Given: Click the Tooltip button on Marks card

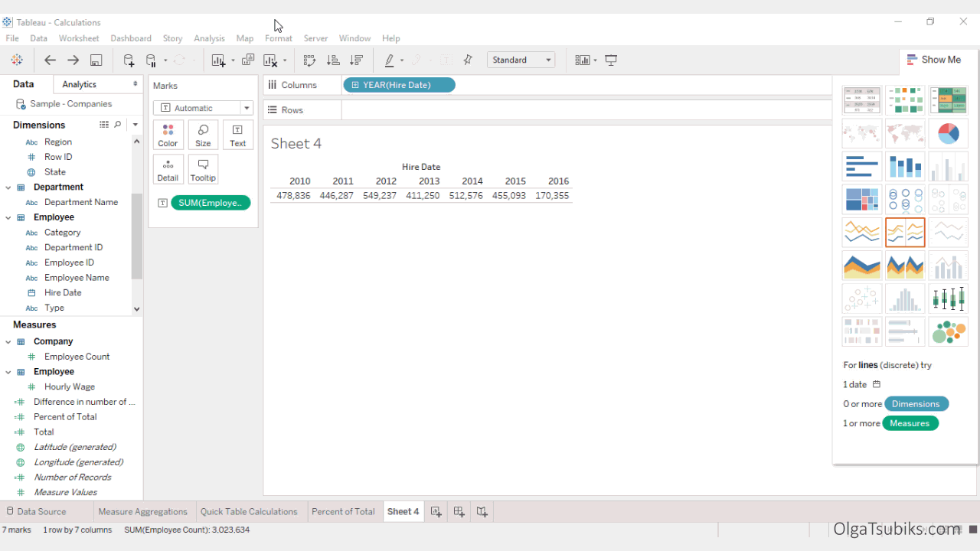Looking at the screenshot, I should 203,170.
